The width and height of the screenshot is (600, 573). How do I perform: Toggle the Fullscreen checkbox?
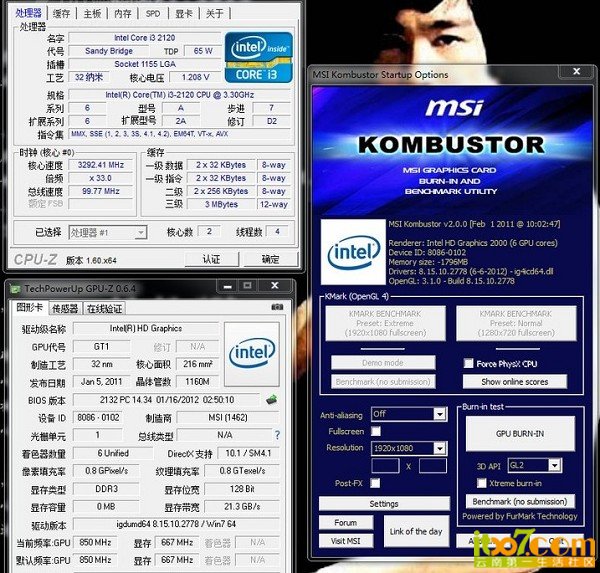tap(376, 431)
